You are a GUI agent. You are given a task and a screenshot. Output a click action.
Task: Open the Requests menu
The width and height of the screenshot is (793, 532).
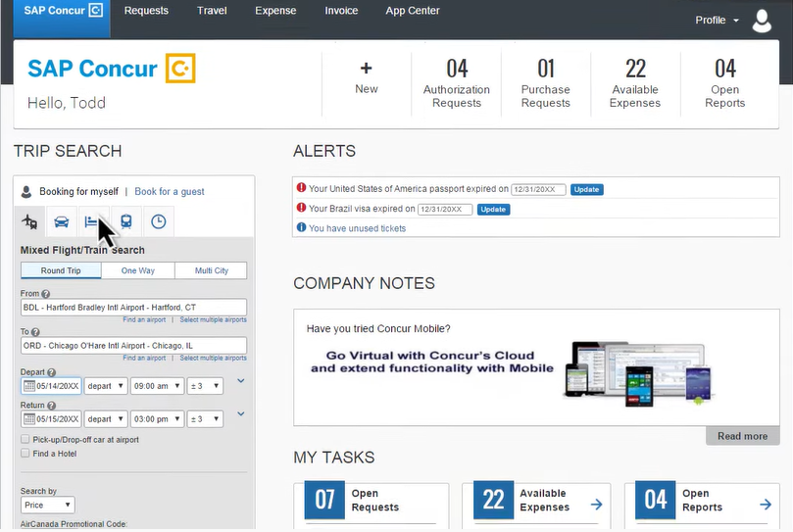(x=146, y=11)
